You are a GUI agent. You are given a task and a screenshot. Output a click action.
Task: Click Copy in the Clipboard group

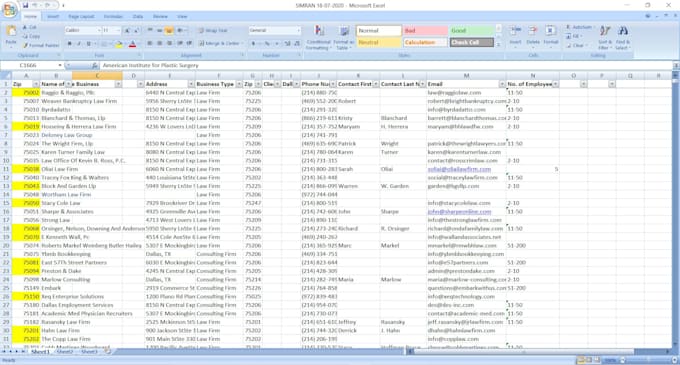[x=31, y=36]
